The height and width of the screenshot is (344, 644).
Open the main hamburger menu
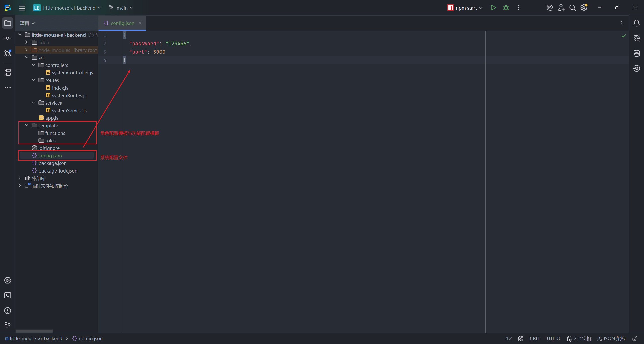(x=22, y=8)
